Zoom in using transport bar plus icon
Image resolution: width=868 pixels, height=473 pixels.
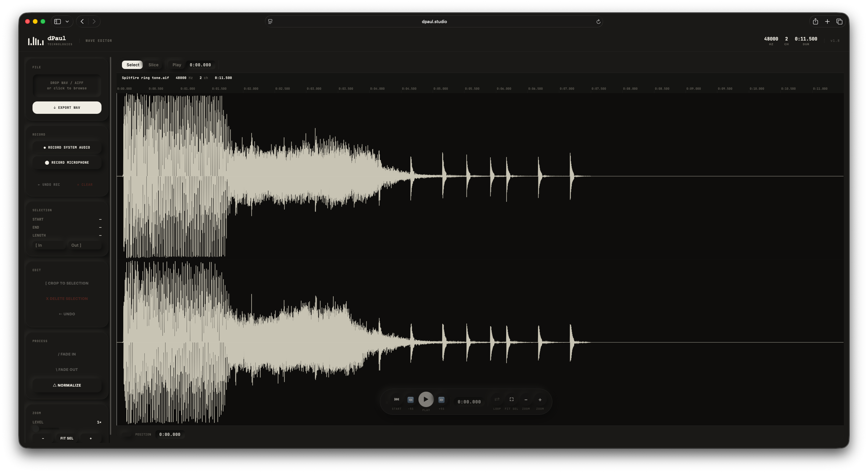pyautogui.click(x=540, y=400)
